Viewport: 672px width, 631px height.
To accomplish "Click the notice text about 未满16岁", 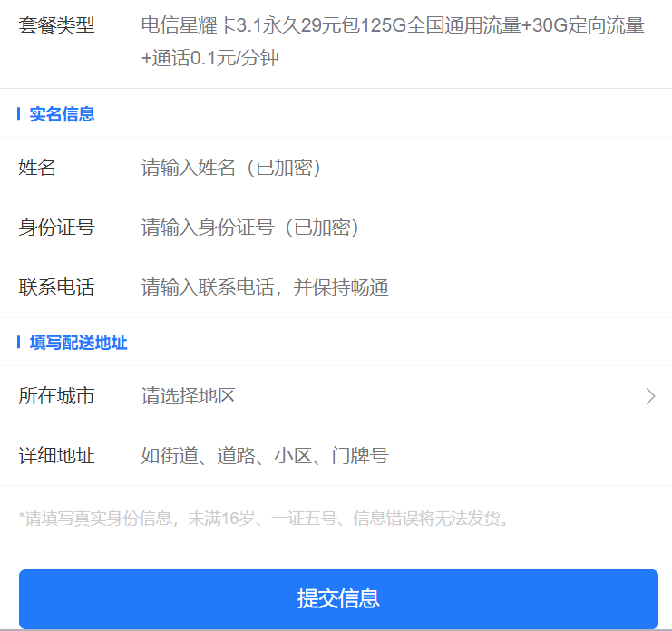I will tap(264, 519).
